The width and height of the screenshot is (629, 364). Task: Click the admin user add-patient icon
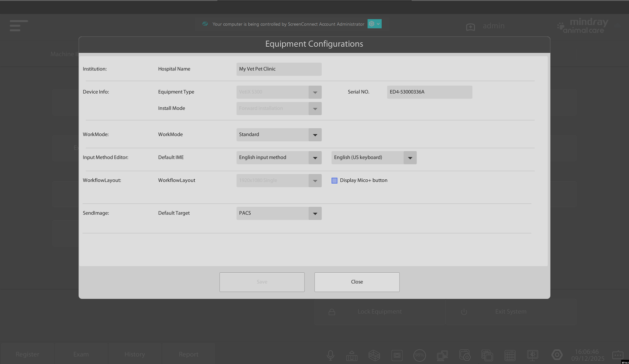[x=470, y=27]
